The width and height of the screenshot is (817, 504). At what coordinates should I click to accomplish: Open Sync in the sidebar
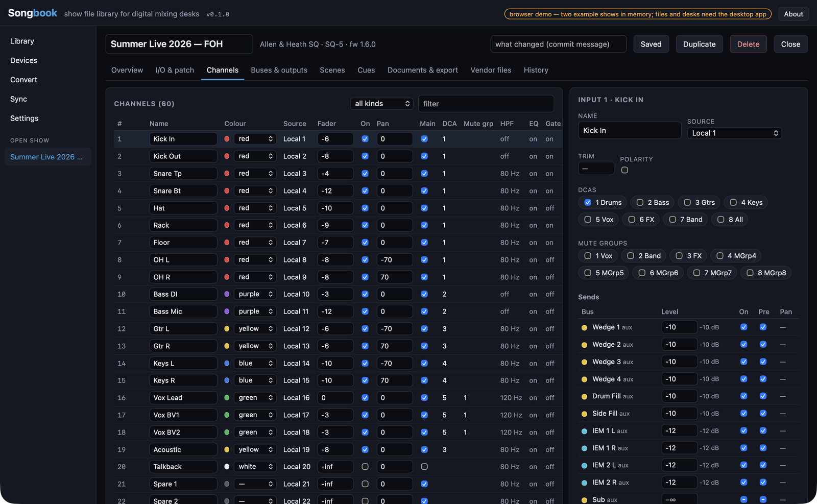point(48,99)
